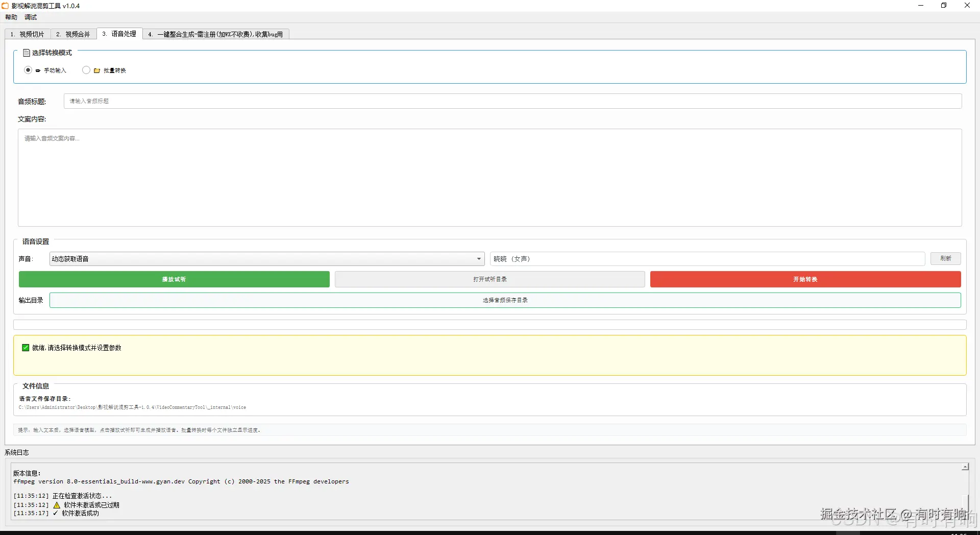Click the 选择音频保存目录 button
Screen dimensions: 980x535
point(505,300)
